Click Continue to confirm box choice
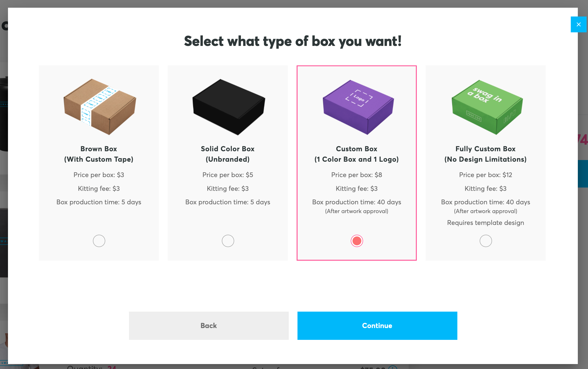Image resolution: width=588 pixels, height=369 pixels. coord(377,326)
